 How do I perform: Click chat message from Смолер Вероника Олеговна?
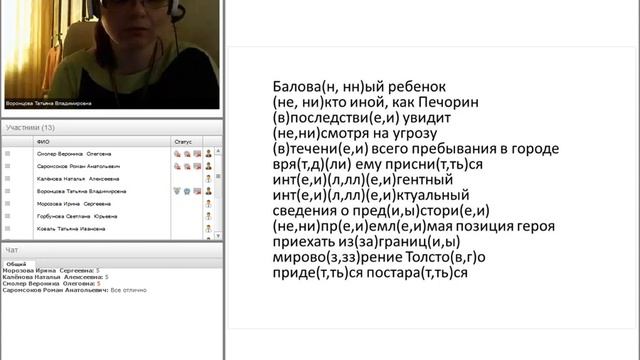(x=51, y=284)
